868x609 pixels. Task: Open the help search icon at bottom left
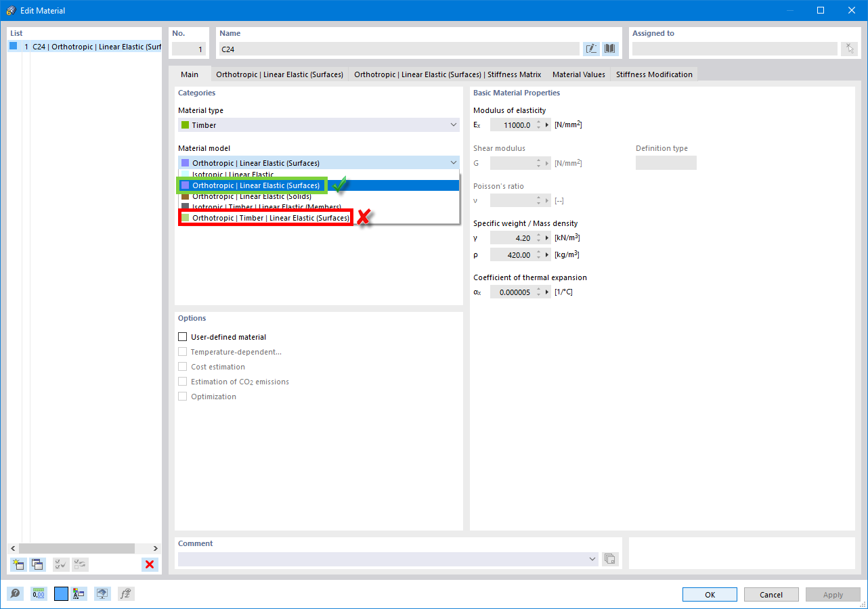tap(15, 594)
